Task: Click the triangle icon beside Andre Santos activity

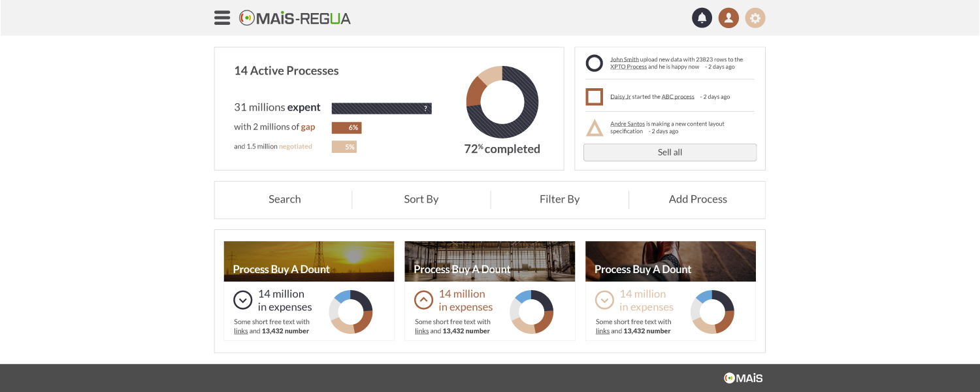Action: pyautogui.click(x=595, y=128)
